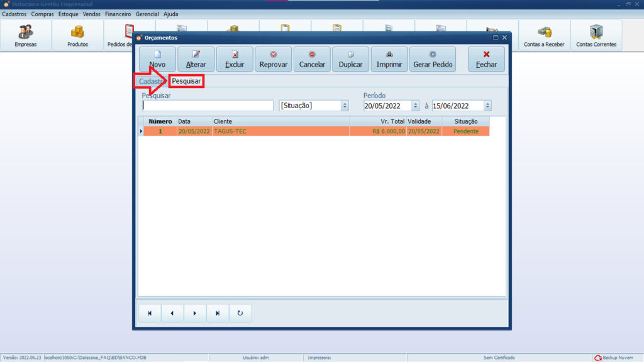The width and height of the screenshot is (644, 362).
Task: Duplicate the quote with Duplicar
Action: pos(350,59)
